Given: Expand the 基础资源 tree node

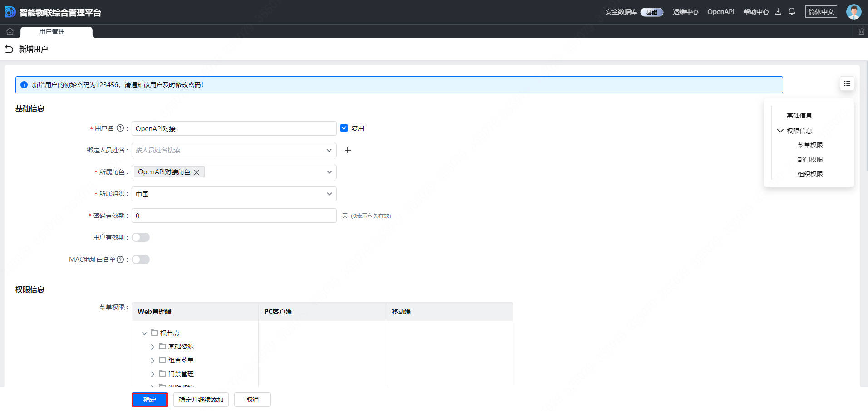Looking at the screenshot, I should (x=153, y=347).
